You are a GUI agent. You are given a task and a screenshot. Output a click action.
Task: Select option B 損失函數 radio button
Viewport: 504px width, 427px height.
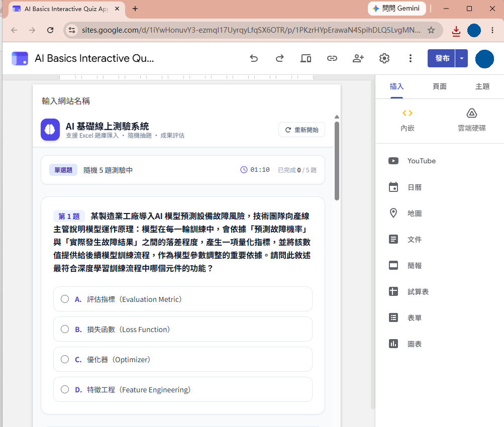point(65,329)
